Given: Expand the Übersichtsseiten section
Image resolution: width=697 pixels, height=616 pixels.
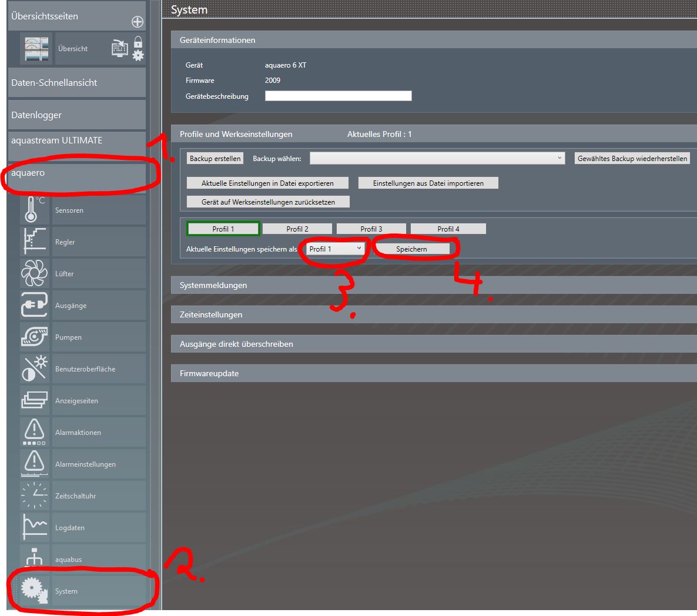Looking at the screenshot, I should point(76,16).
